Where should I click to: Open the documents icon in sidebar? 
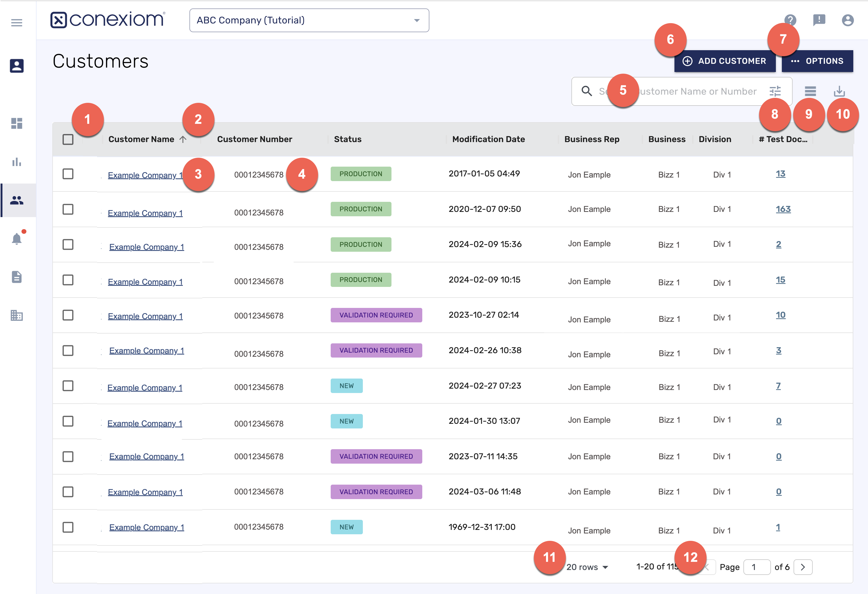(x=17, y=277)
